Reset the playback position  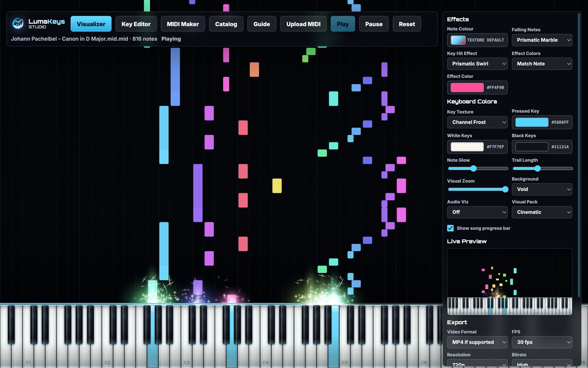click(x=407, y=24)
